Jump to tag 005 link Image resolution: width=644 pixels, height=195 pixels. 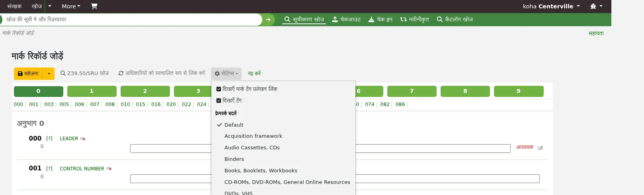(64, 104)
